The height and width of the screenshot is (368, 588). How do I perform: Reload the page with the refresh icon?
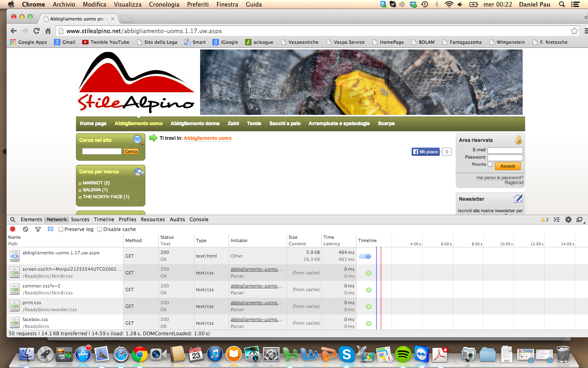pyautogui.click(x=36, y=31)
